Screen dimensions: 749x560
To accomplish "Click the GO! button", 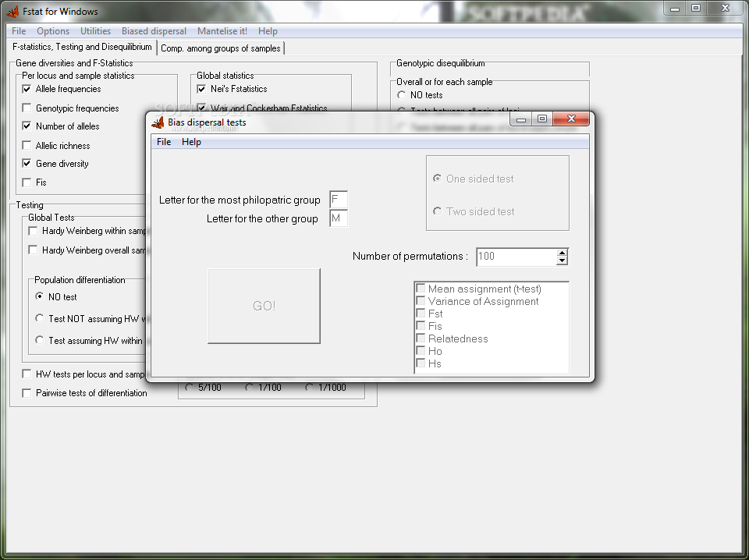I will [x=264, y=306].
